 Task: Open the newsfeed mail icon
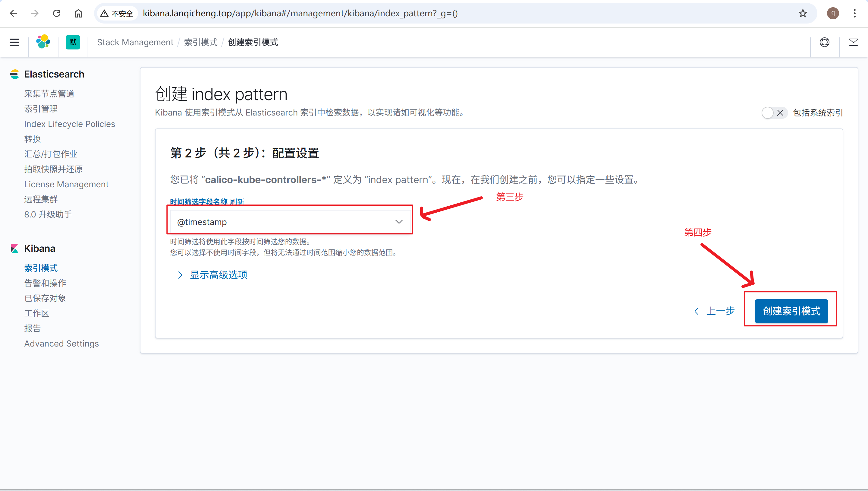[854, 42]
